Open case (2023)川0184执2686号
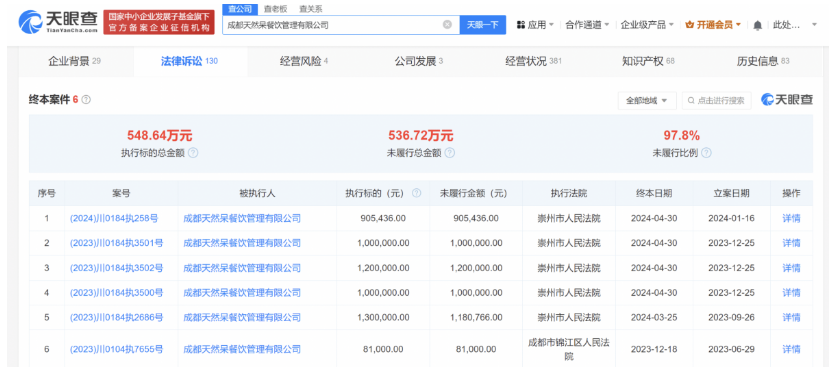 pyautogui.click(x=116, y=318)
